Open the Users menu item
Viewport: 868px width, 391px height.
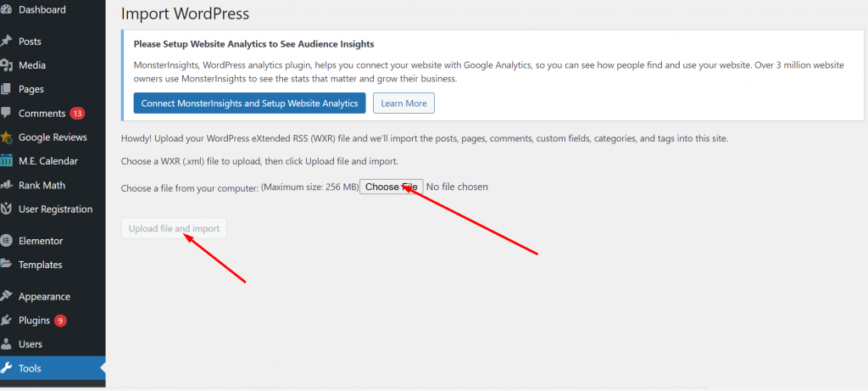(x=30, y=344)
